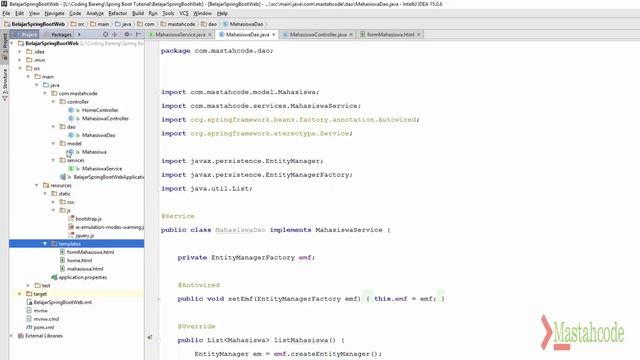Click the bootstrap.js file icon
Viewport: 640px width, 360px height.
tap(71, 219)
